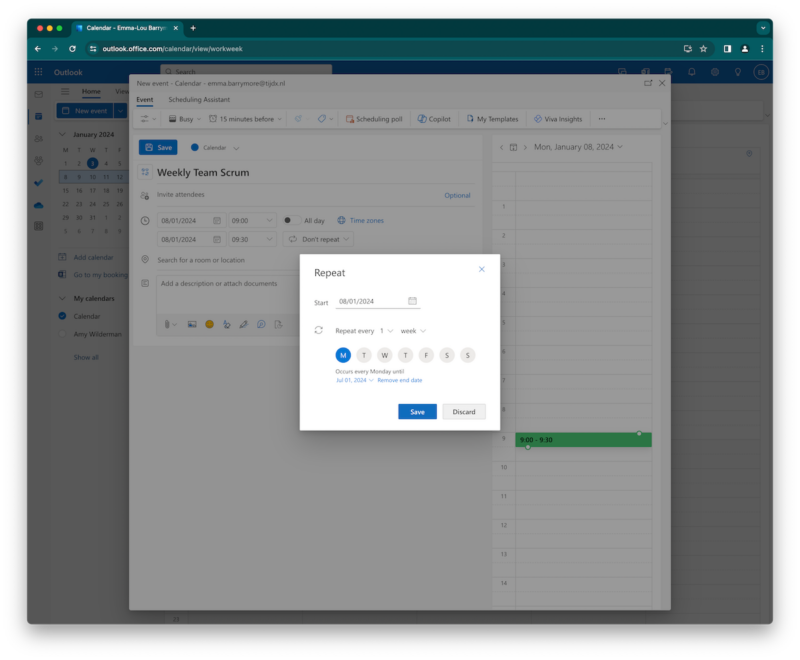This screenshot has width=800, height=660.
Task: Open the categorize tag dropdown
Action: [x=325, y=119]
